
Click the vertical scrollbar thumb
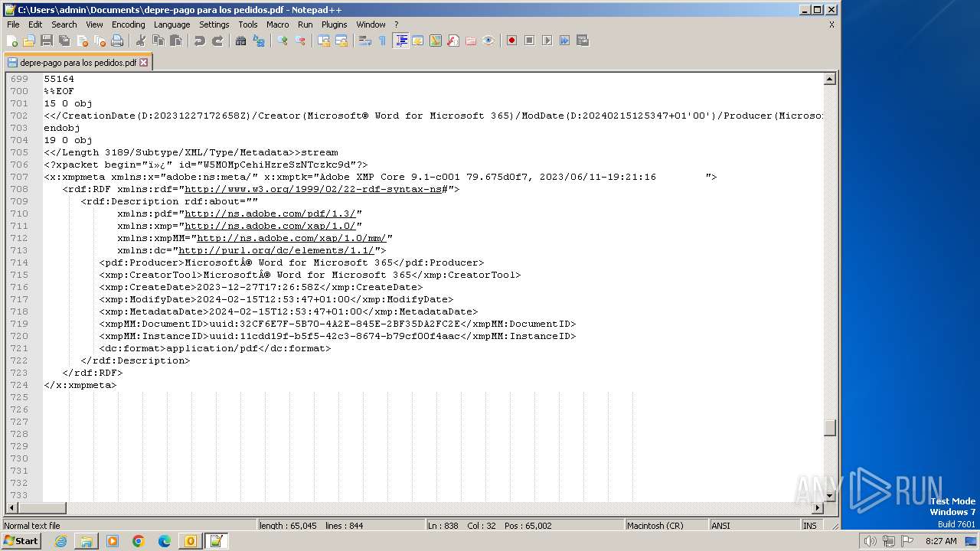tap(830, 428)
